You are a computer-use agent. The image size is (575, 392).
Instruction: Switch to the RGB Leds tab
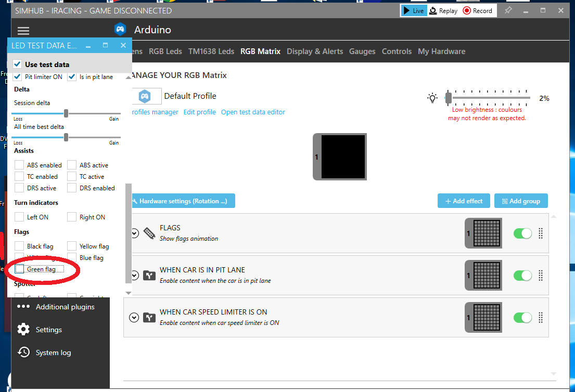165,51
